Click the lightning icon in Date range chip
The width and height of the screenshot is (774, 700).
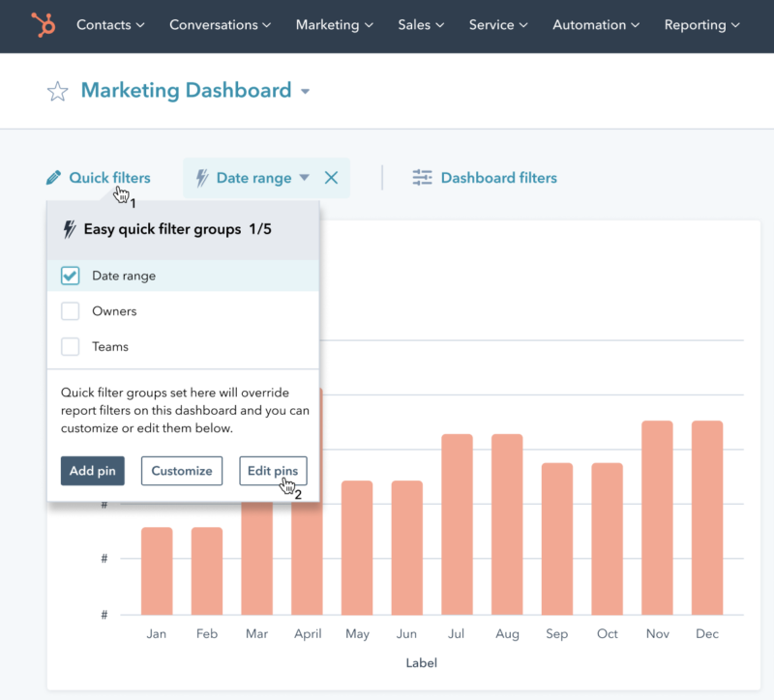click(x=201, y=178)
